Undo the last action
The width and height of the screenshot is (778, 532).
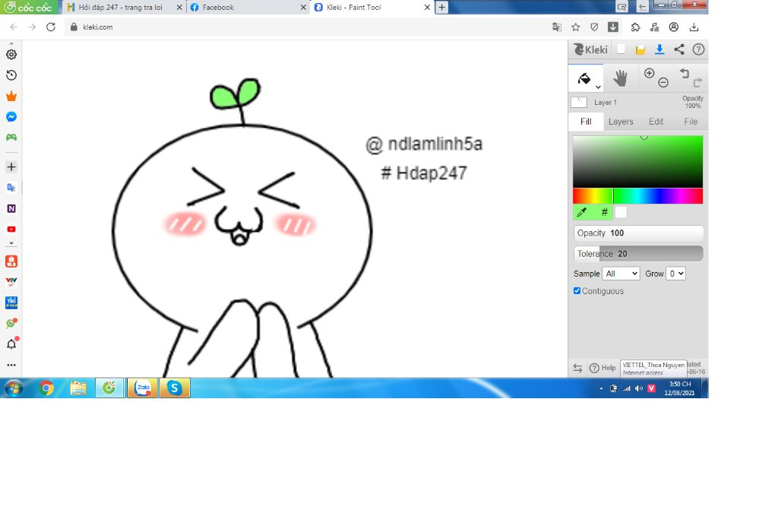pos(685,74)
